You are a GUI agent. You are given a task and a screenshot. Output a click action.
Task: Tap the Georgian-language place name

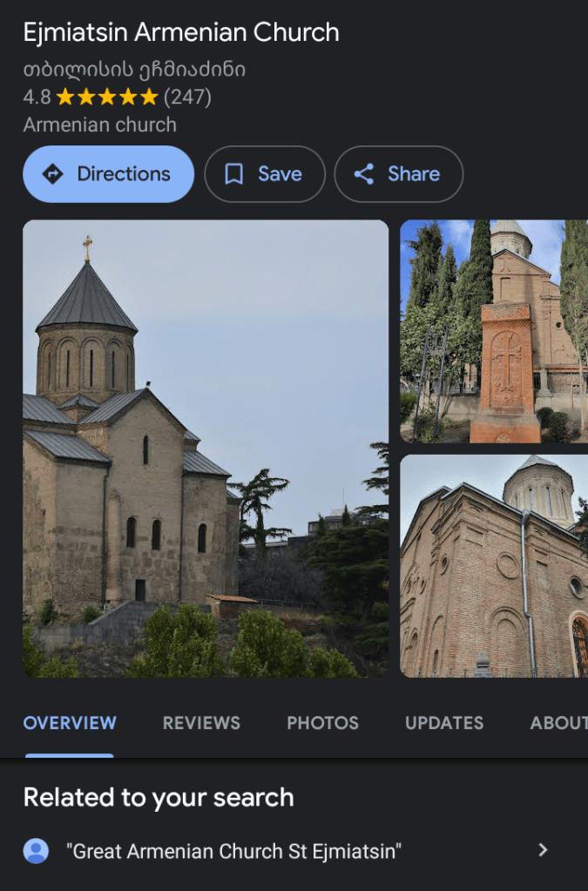coord(134,69)
